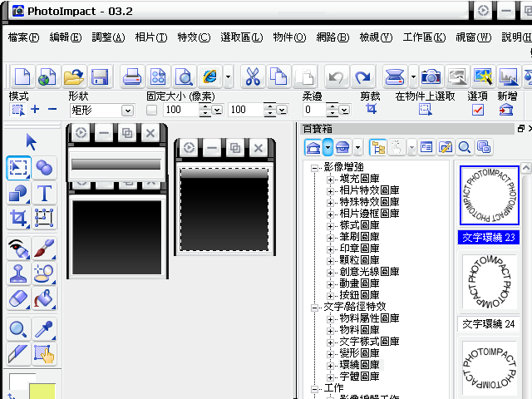The width and height of the screenshot is (532, 399).
Task: Click the EasyPalette search magnifier icon
Action: click(464, 147)
